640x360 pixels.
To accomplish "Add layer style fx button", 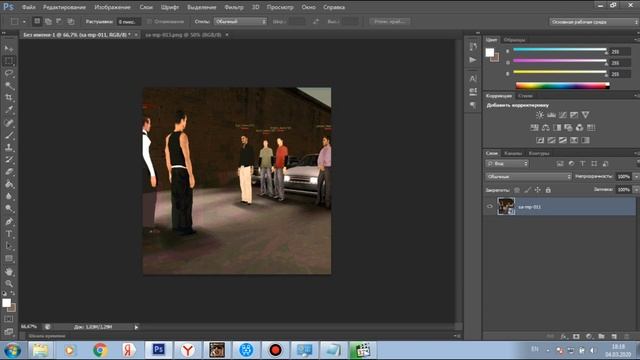I will (x=563, y=337).
